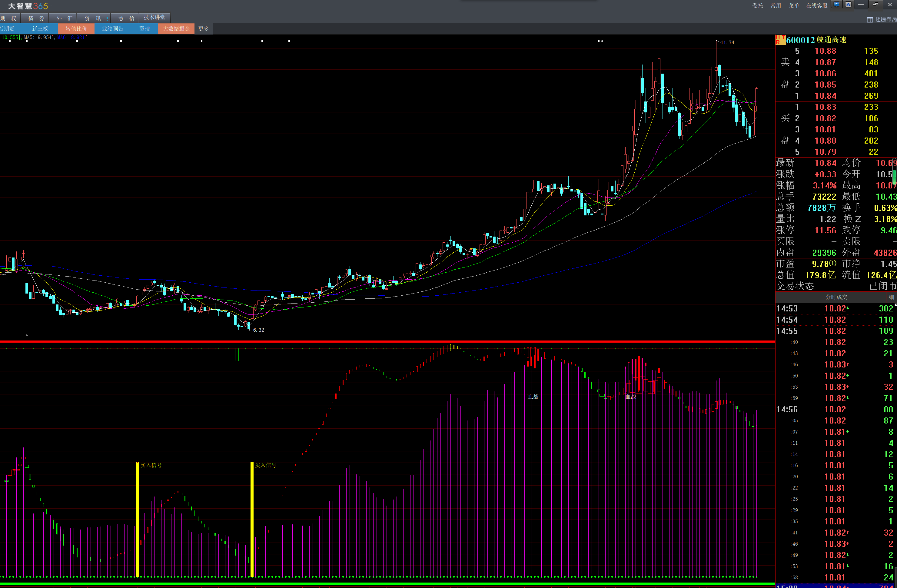The width and height of the screenshot is (897, 588).
Task: Expand the 资讯 tab's blue dots dropdown
Action: click(x=108, y=18)
